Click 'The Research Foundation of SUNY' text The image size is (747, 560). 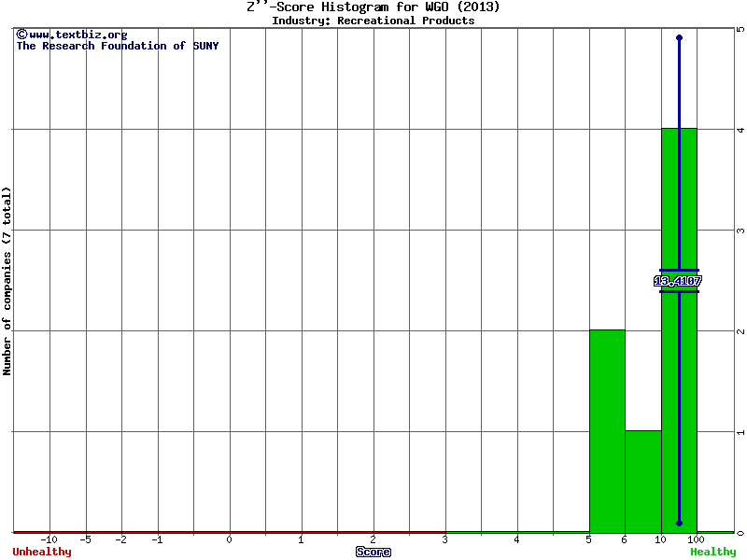click(x=118, y=46)
